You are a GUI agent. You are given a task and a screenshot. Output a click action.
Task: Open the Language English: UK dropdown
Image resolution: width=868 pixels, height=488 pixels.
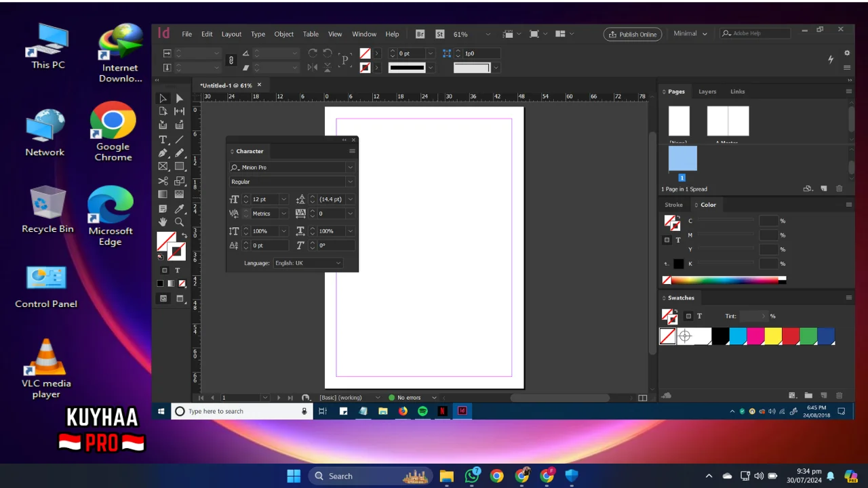click(309, 263)
